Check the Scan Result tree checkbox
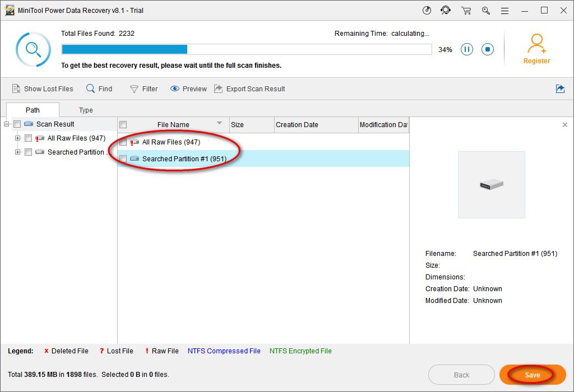The image size is (574, 392). click(x=17, y=124)
